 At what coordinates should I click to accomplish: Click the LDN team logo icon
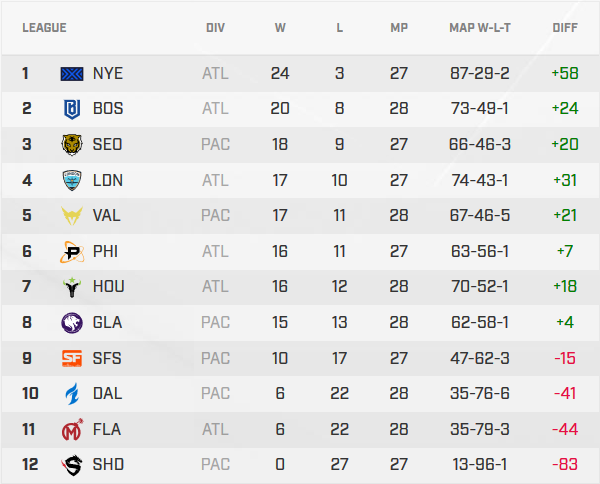coord(73,180)
